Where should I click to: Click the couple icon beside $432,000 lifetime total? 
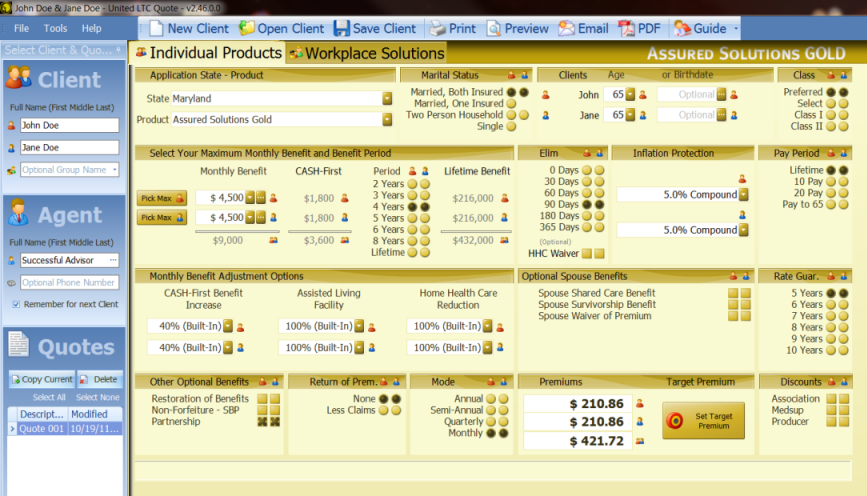pos(504,240)
